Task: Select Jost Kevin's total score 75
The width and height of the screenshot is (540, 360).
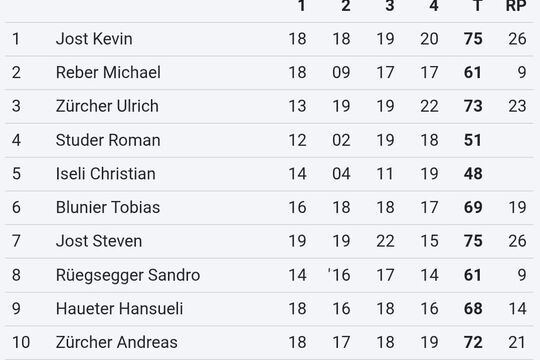Action: [x=473, y=39]
